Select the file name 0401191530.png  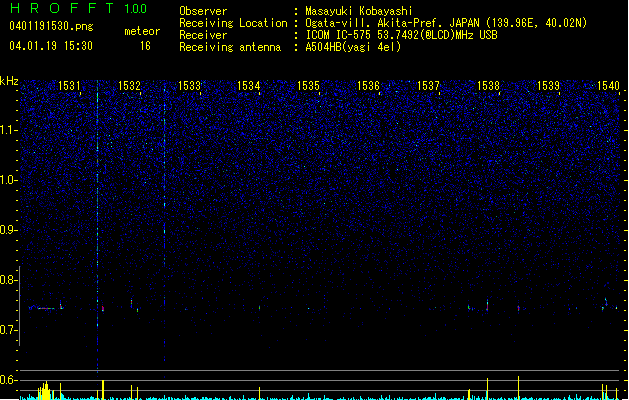click(x=51, y=26)
